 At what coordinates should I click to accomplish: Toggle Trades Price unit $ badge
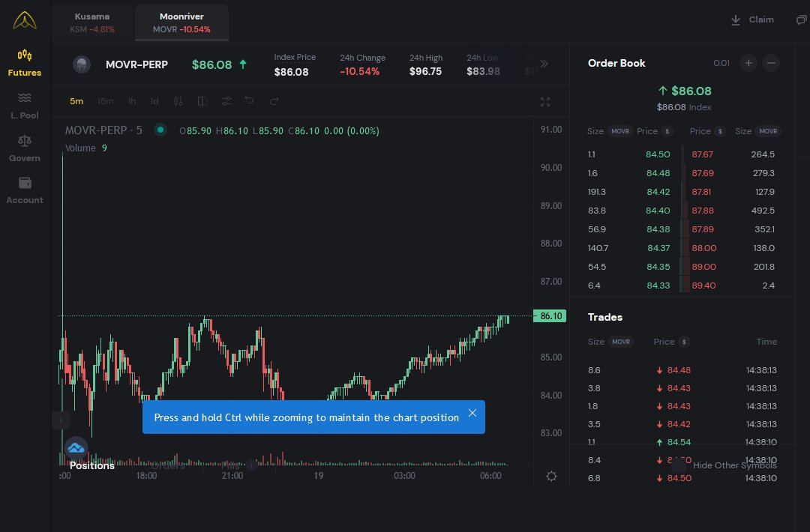[684, 342]
